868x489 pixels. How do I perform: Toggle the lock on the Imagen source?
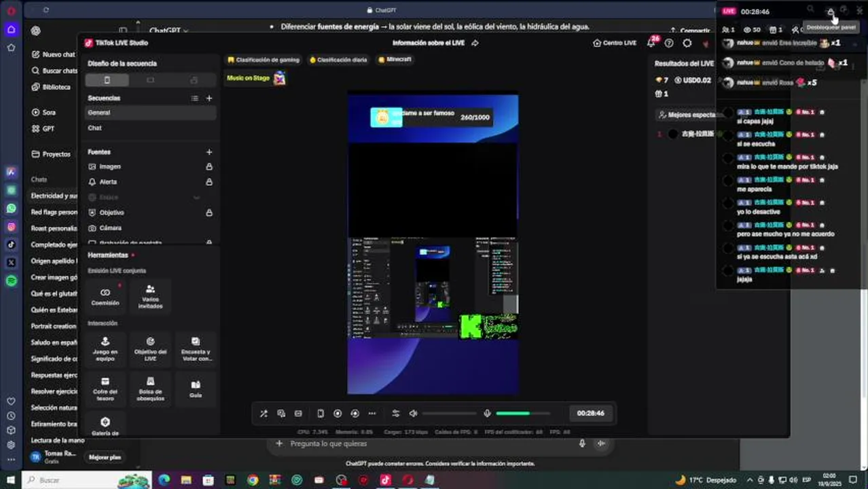coord(209,166)
